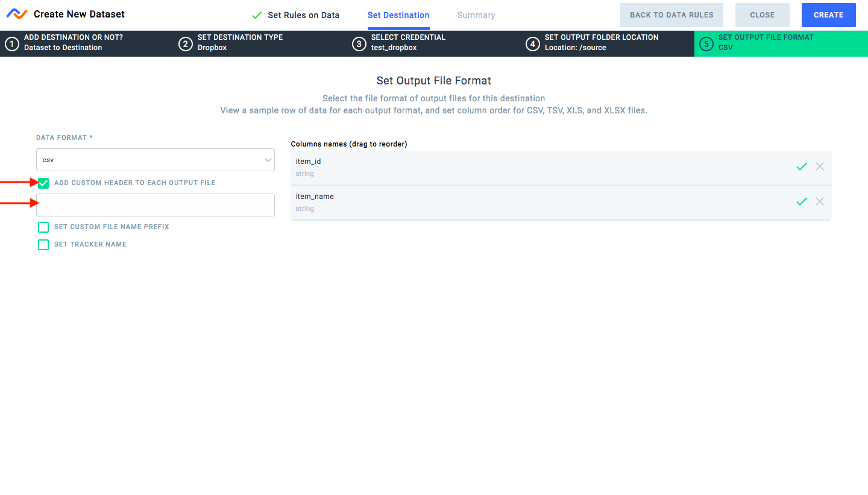Viewport: 868px width, 495px height.
Task: Uncheck Add Custom Header to Each Output File
Action: pos(43,183)
